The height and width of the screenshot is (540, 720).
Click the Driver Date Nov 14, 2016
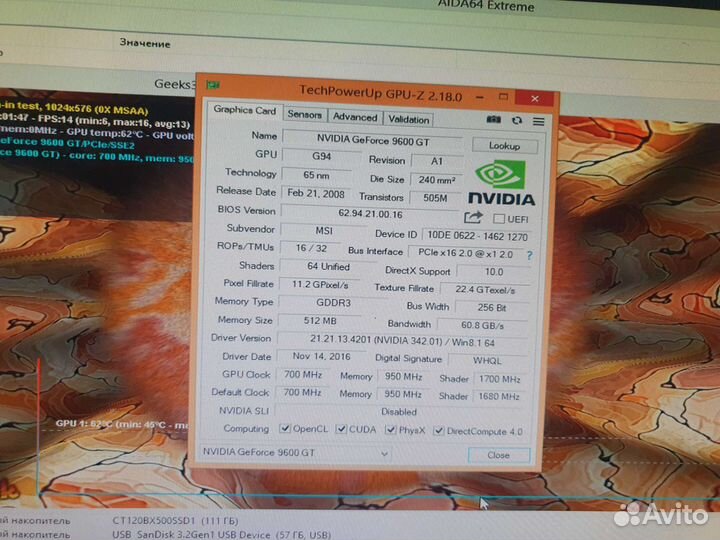click(x=321, y=356)
